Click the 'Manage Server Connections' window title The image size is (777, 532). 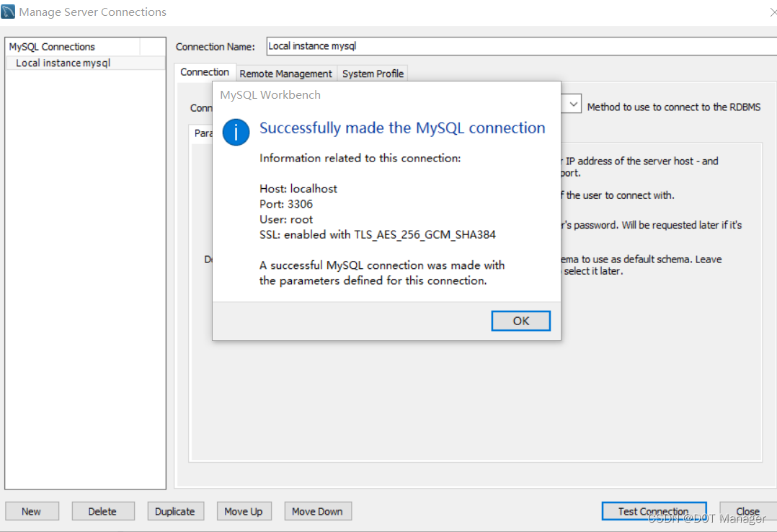point(93,12)
